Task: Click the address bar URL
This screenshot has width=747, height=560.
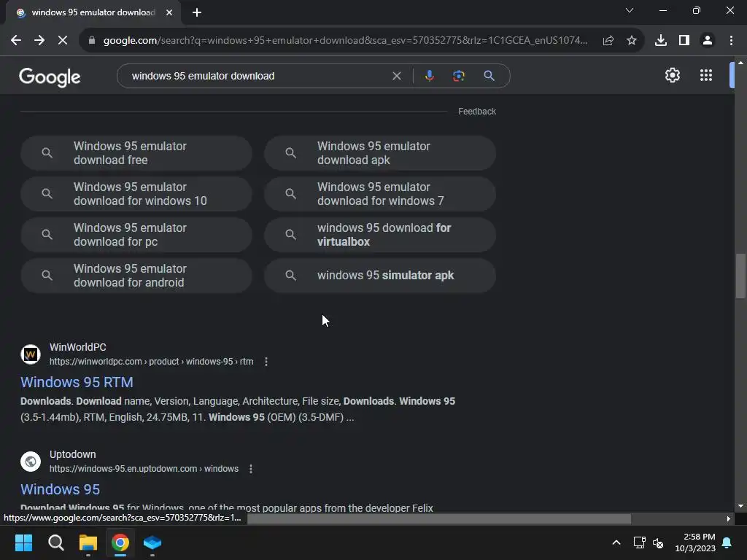Action: click(345, 41)
